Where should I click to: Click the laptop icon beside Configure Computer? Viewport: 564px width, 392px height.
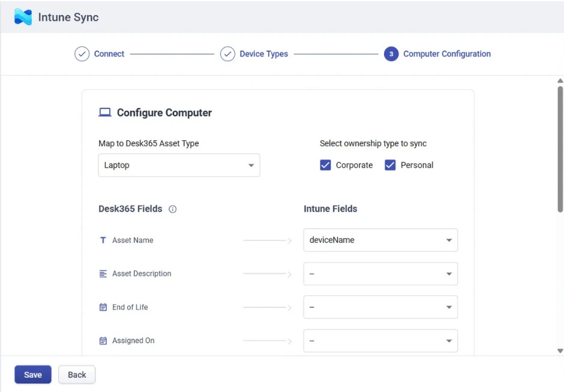tap(104, 113)
